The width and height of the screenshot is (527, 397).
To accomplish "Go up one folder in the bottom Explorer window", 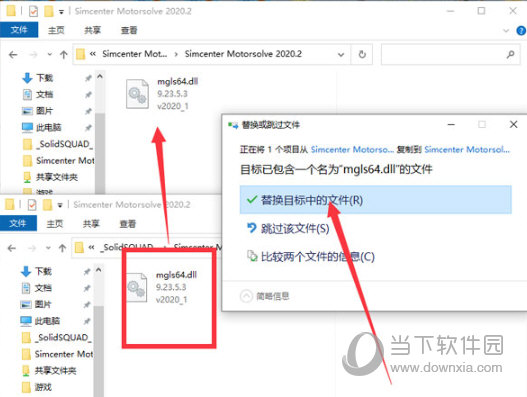I will [x=62, y=248].
